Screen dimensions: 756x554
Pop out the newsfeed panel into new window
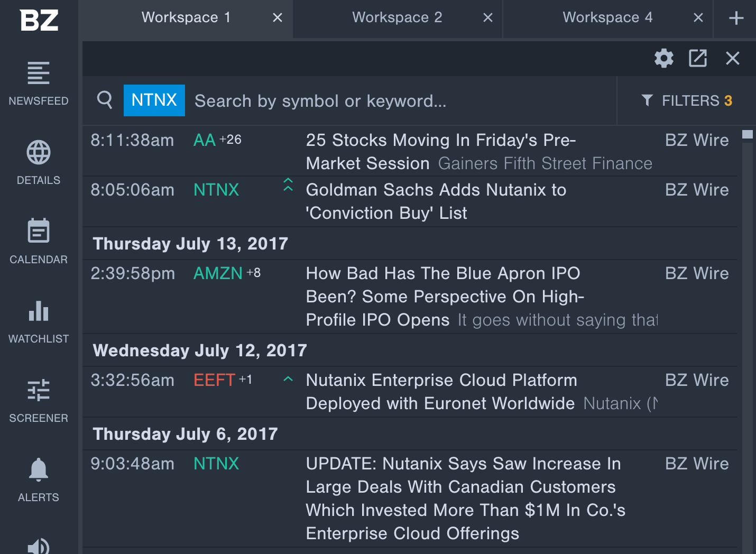click(x=698, y=58)
